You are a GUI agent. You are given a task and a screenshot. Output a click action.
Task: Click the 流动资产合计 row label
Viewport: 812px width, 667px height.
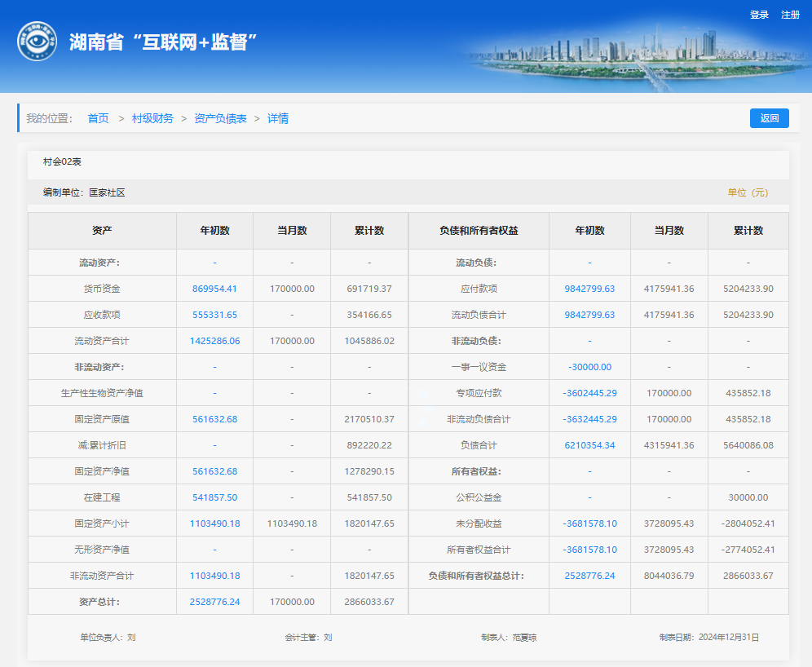point(101,341)
